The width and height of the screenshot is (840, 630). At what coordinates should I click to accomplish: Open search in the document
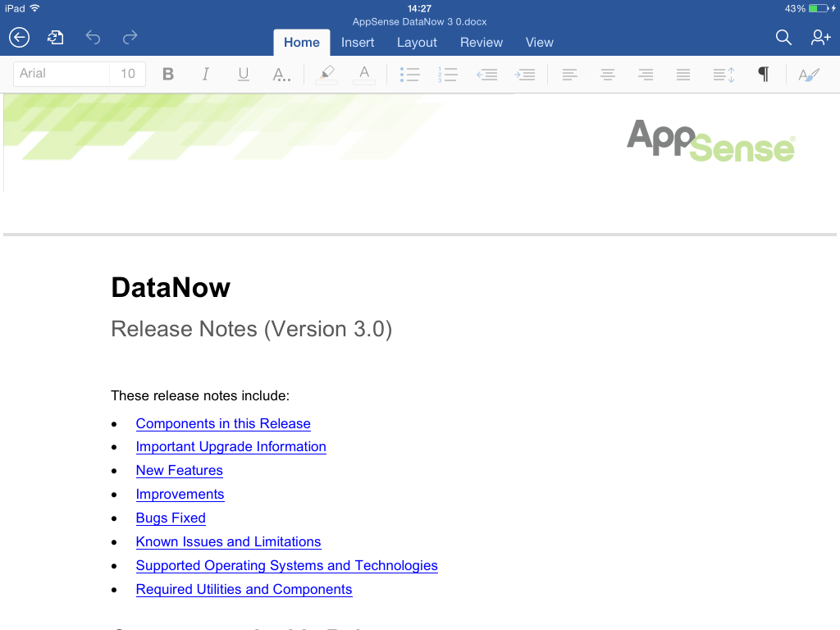coord(783,38)
